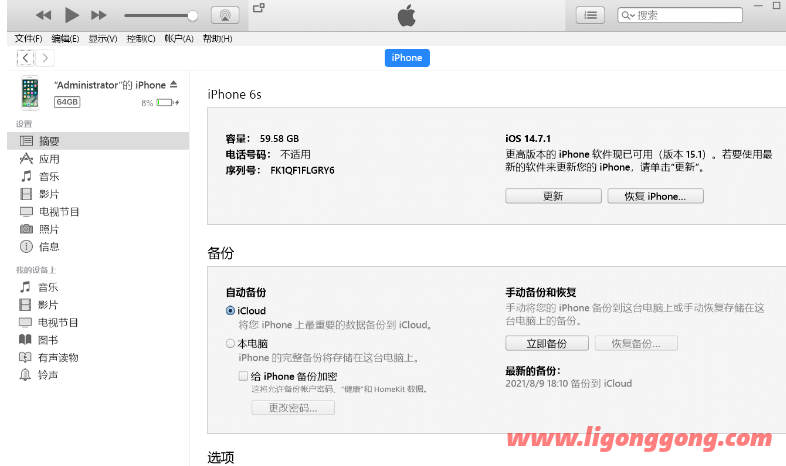Click the 恢复备份... restore backup button
Viewport: 786px width, 466px height.
(636, 343)
